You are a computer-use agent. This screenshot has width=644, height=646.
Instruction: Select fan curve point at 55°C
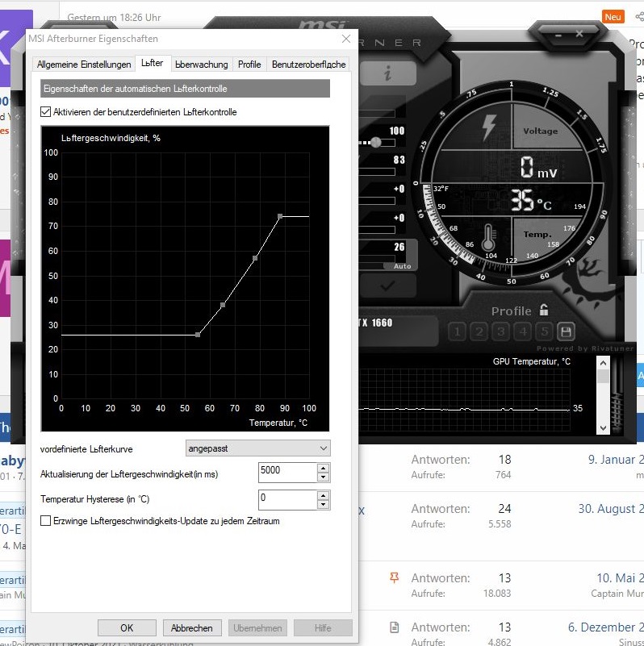coord(198,335)
